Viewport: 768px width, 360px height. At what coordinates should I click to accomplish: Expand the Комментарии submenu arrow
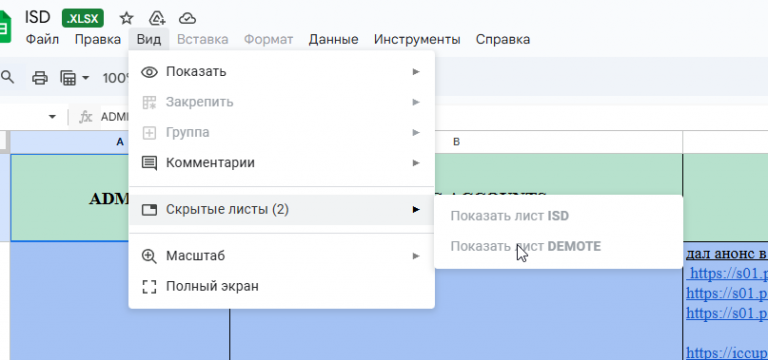point(416,163)
